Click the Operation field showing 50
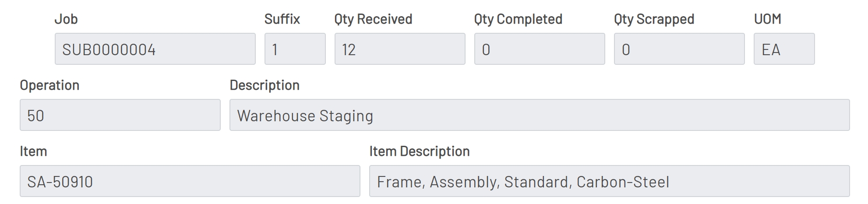868x204 pixels. pos(120,115)
